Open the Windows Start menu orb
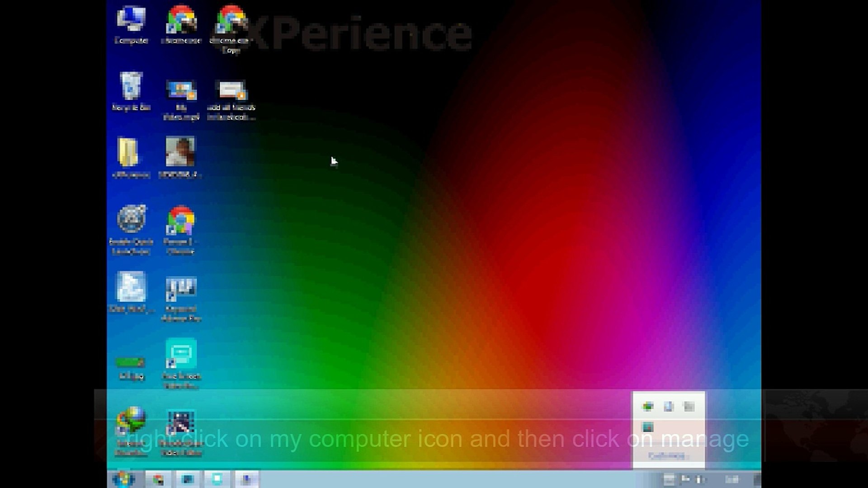Screen dimensions: 868x488 [123, 479]
